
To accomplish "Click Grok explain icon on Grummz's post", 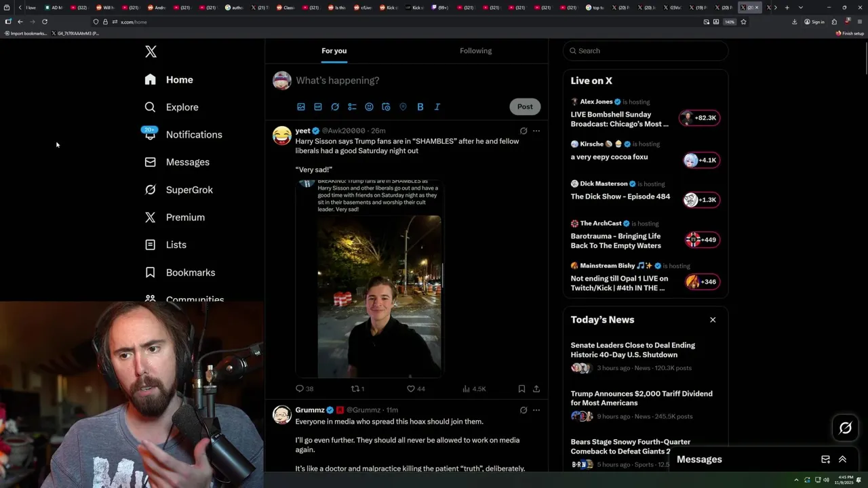I will (x=524, y=410).
